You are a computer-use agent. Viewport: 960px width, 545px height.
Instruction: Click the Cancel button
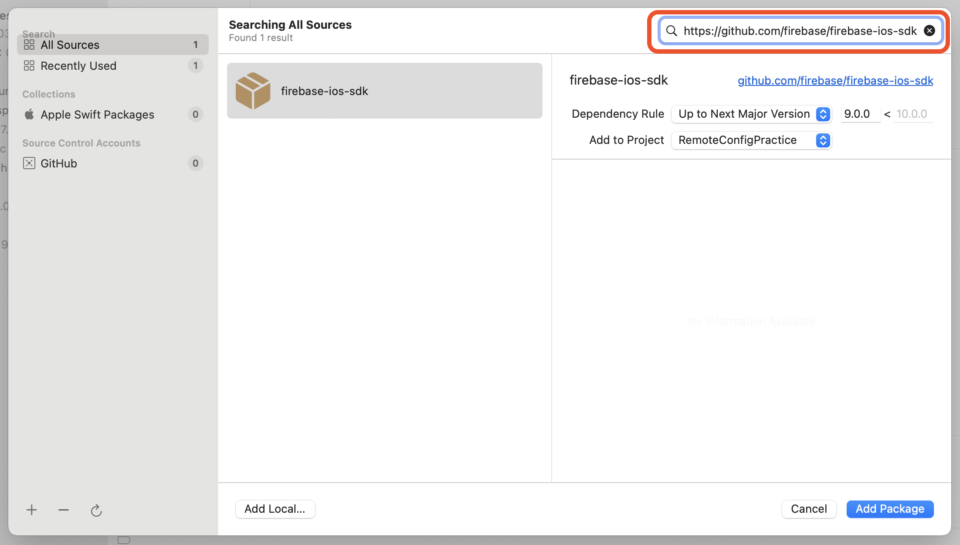pos(808,509)
